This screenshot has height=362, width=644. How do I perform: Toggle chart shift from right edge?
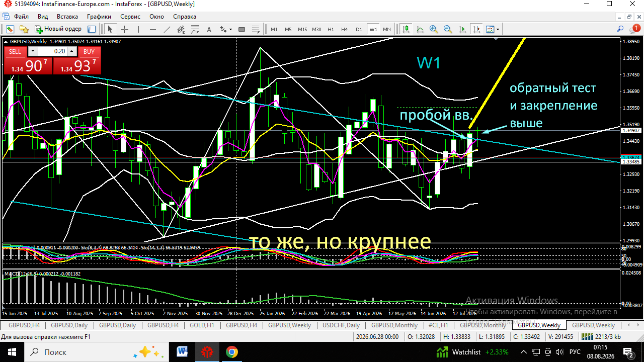[x=476, y=29]
